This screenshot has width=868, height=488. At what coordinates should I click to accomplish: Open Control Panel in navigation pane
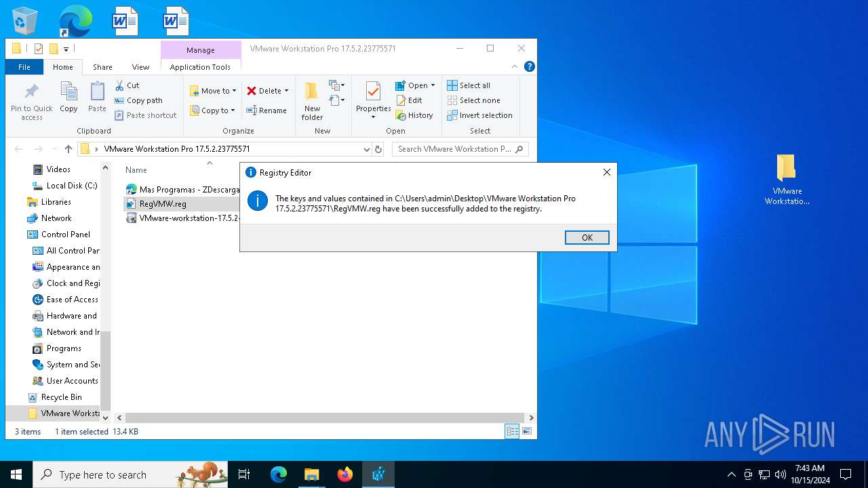[58, 235]
